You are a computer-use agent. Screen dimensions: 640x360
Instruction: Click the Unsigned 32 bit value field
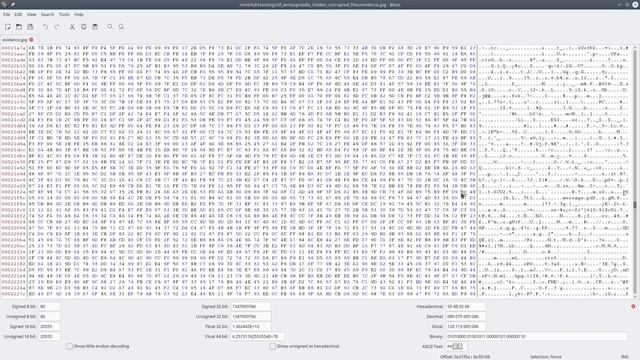pyautogui.click(x=250, y=316)
